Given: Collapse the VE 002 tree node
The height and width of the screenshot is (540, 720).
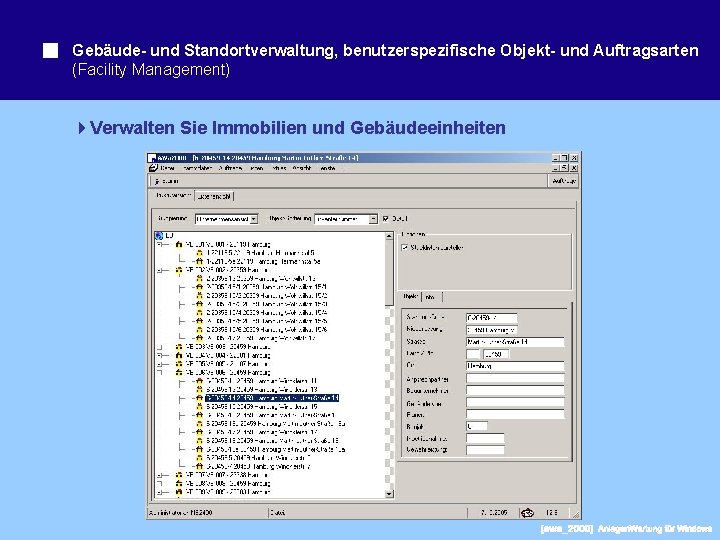Looking at the screenshot, I should click(x=160, y=270).
